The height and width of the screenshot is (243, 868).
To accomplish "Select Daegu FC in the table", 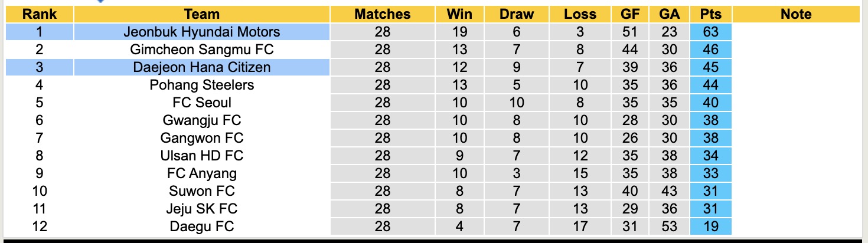I will pos(202,226).
